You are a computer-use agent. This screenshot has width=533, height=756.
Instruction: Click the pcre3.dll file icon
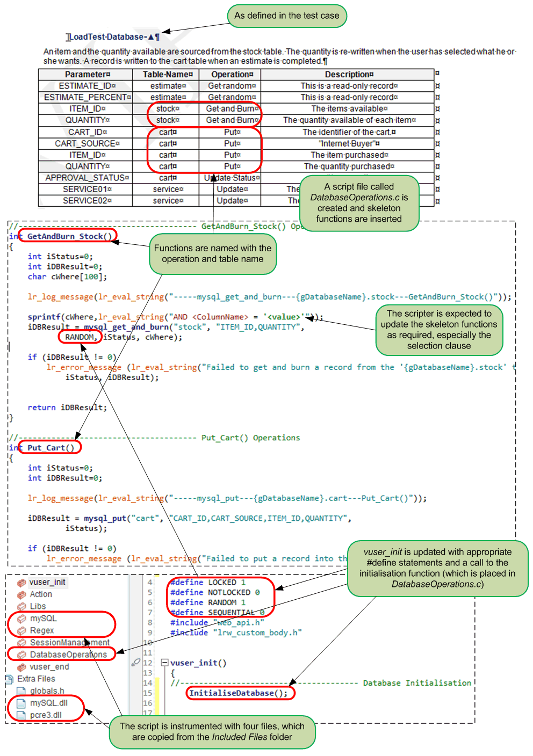pyautogui.click(x=21, y=715)
